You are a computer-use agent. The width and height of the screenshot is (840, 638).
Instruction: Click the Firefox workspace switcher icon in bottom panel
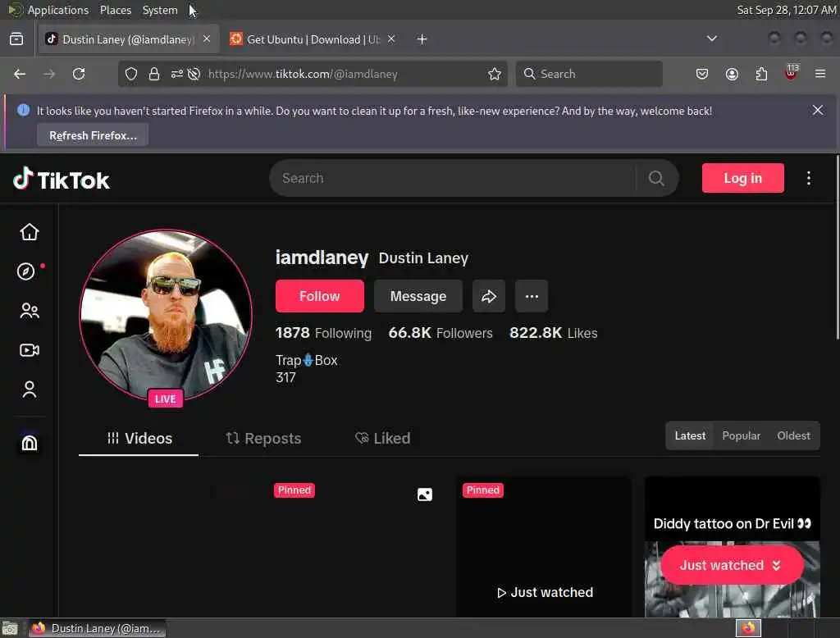(x=748, y=628)
